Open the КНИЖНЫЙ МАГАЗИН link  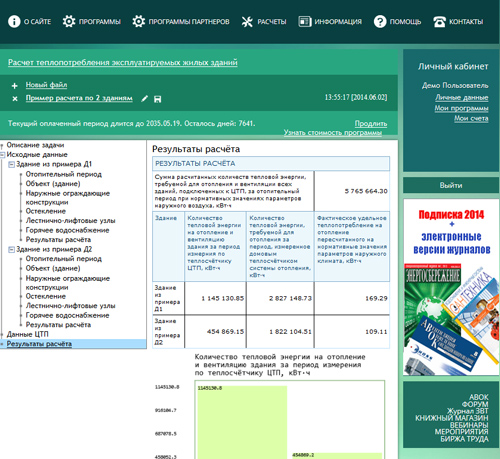tap(452, 418)
